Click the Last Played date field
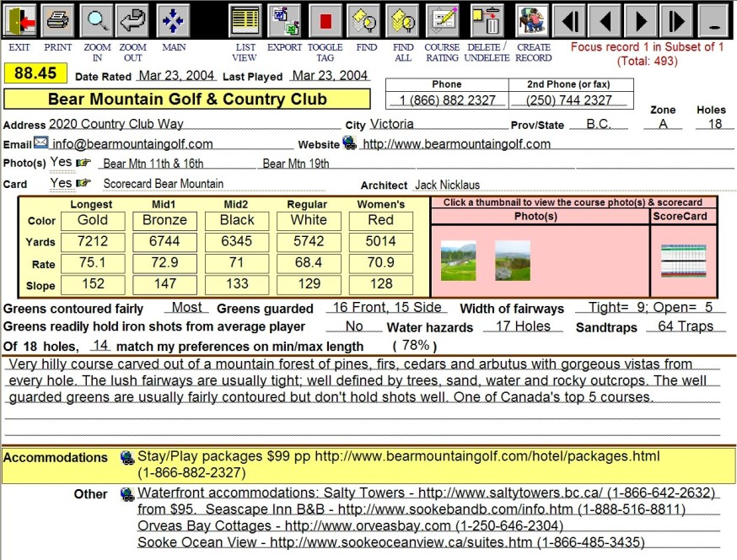Viewport: 737px width, 560px height. [x=330, y=75]
